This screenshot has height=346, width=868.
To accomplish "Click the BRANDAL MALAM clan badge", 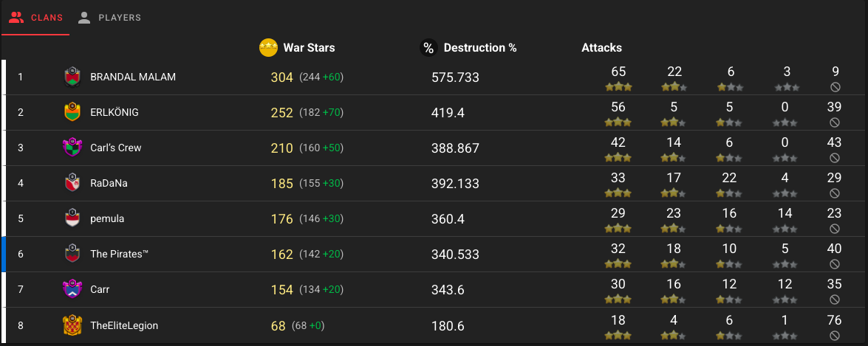I will 72,77.
